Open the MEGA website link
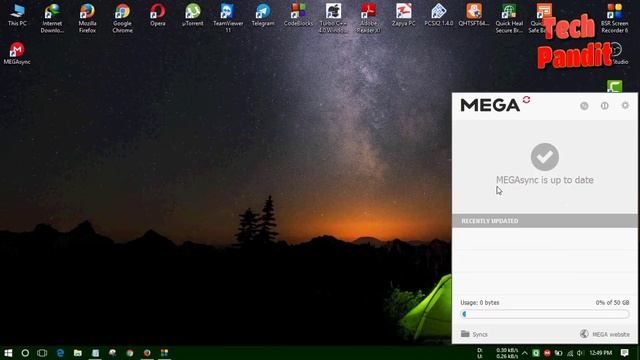The image size is (640, 360). pos(604,334)
